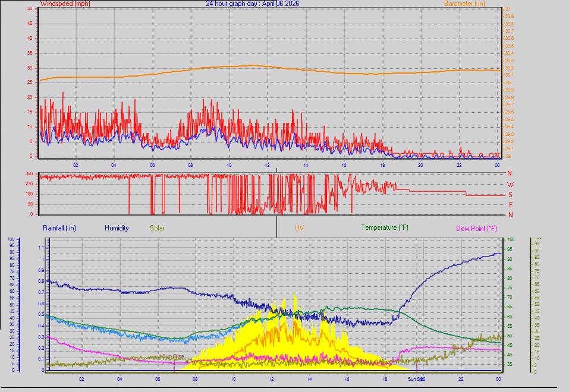569x392 pixels.
Task: Click the Sun Set marker label
Action: tap(415, 378)
